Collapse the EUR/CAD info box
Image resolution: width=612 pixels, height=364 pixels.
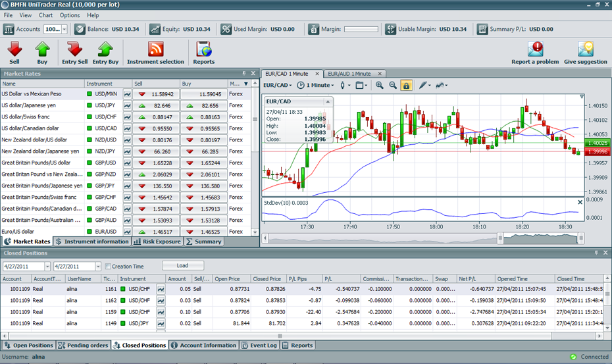click(x=328, y=101)
